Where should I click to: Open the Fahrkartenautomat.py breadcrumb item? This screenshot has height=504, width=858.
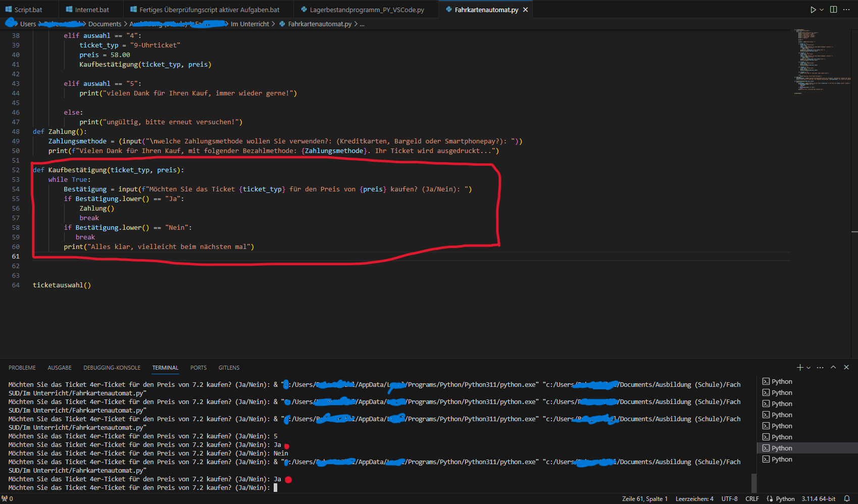(320, 24)
